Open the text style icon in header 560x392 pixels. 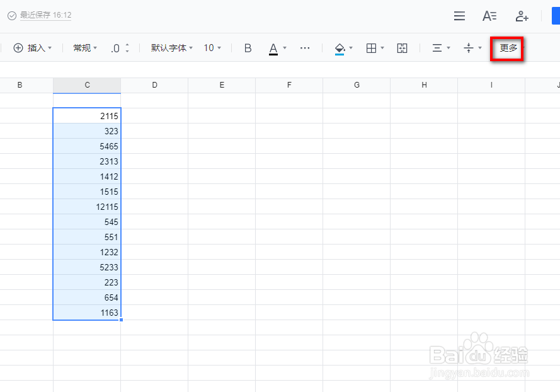489,16
